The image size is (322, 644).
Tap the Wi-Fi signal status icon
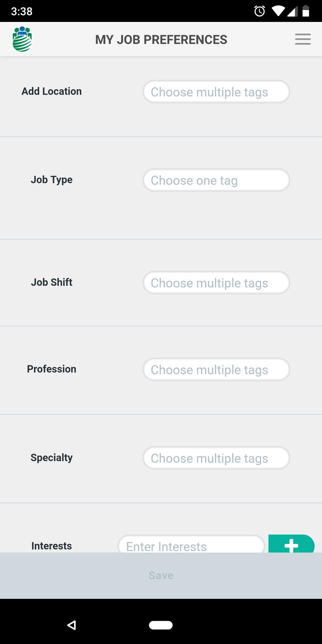(x=278, y=11)
